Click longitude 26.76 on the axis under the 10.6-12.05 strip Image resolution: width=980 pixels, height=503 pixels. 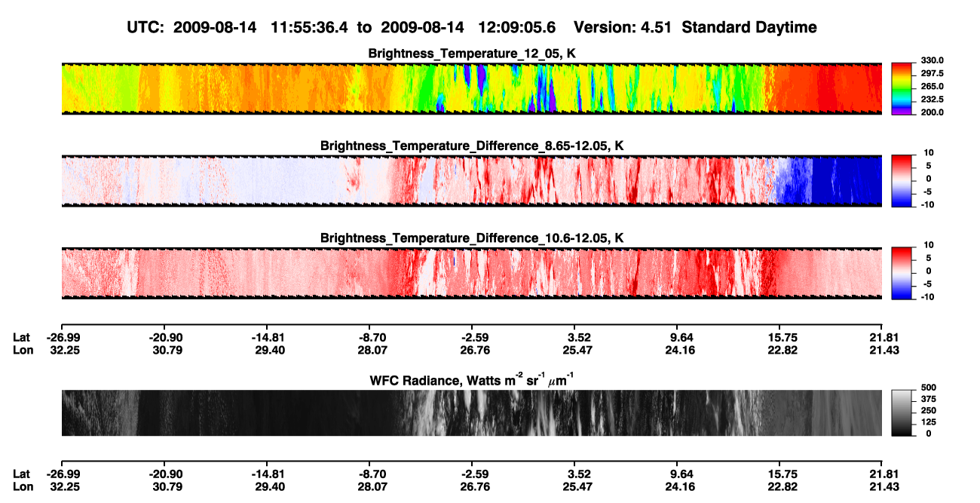[474, 350]
